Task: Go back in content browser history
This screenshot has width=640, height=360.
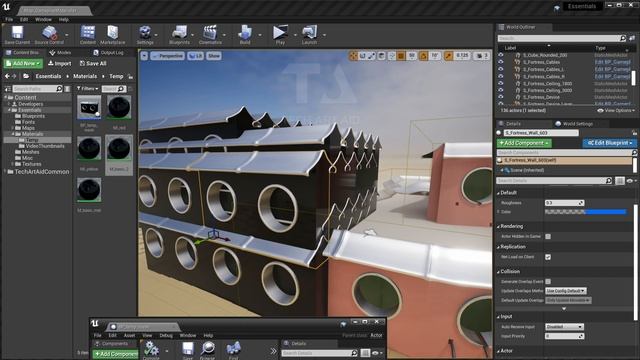Action: pos(7,76)
